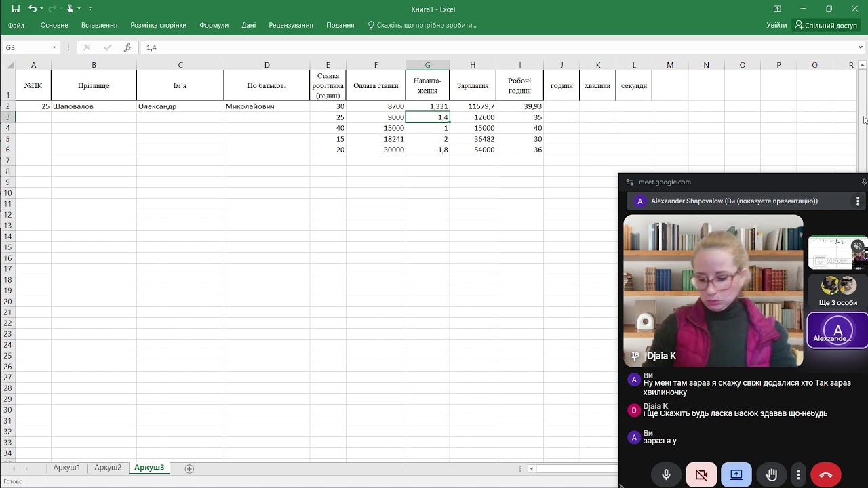The width and height of the screenshot is (868, 488).
Task: Click the Djaia K video tile
Action: click(713, 291)
